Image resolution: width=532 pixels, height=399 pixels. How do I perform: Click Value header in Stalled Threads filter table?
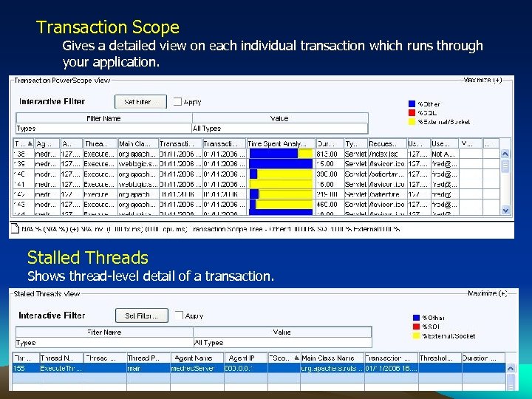[x=282, y=332]
